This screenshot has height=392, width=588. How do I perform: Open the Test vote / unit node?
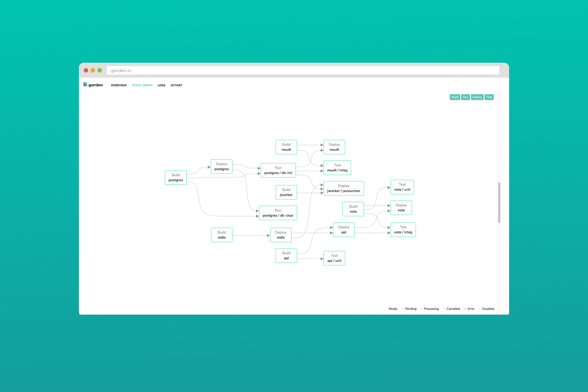[x=402, y=187]
